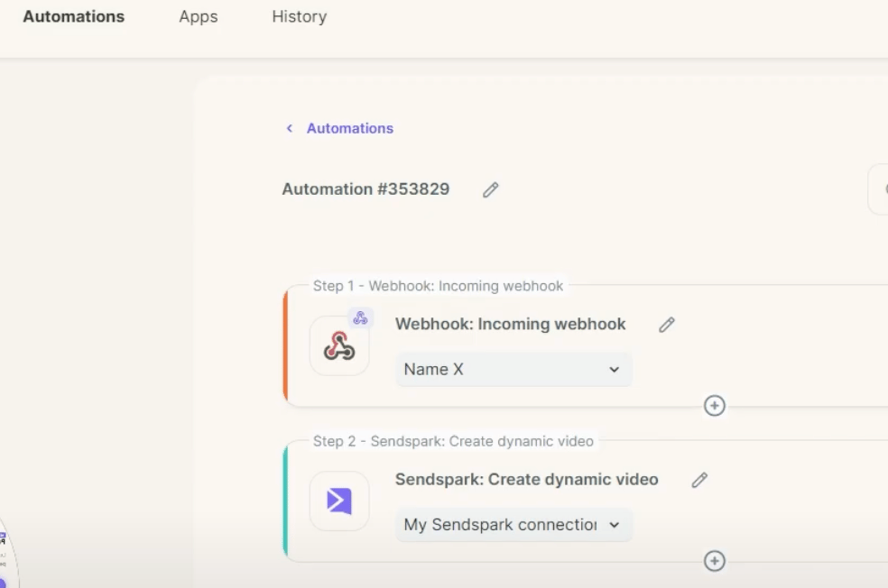The image size is (888, 588).
Task: Open the History tab
Action: point(299,16)
